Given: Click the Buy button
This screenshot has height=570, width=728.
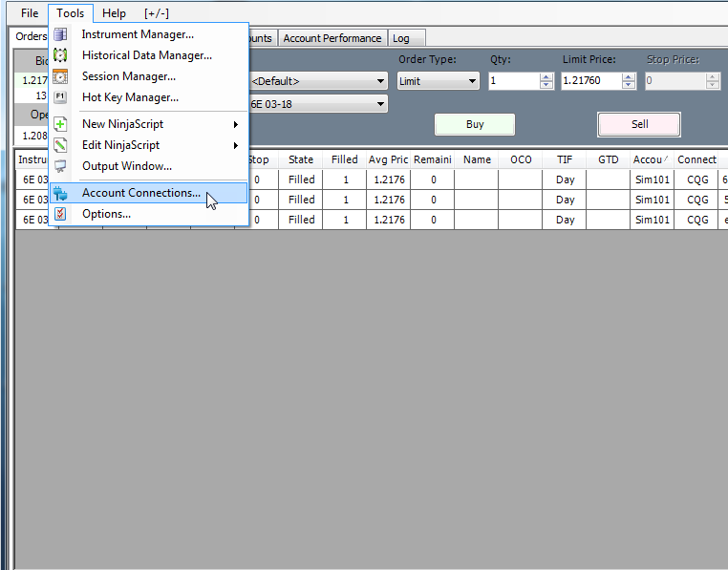Looking at the screenshot, I should coord(475,124).
